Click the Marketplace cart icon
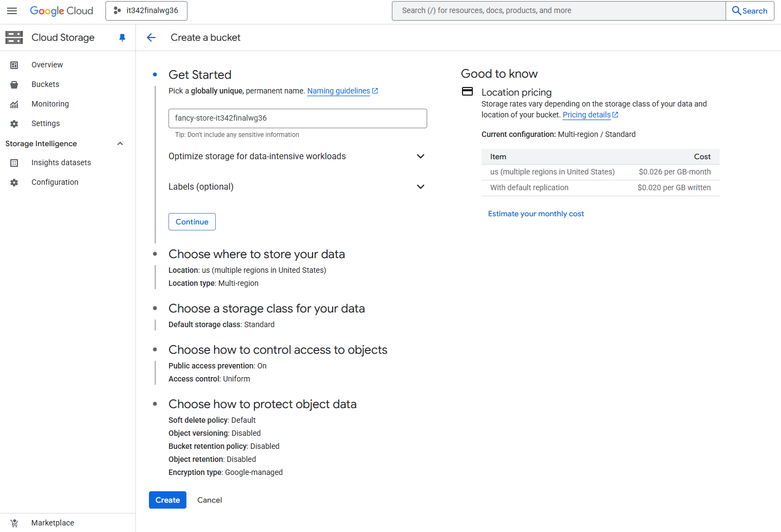Screen dimensions: 781x532 tap(14, 523)
